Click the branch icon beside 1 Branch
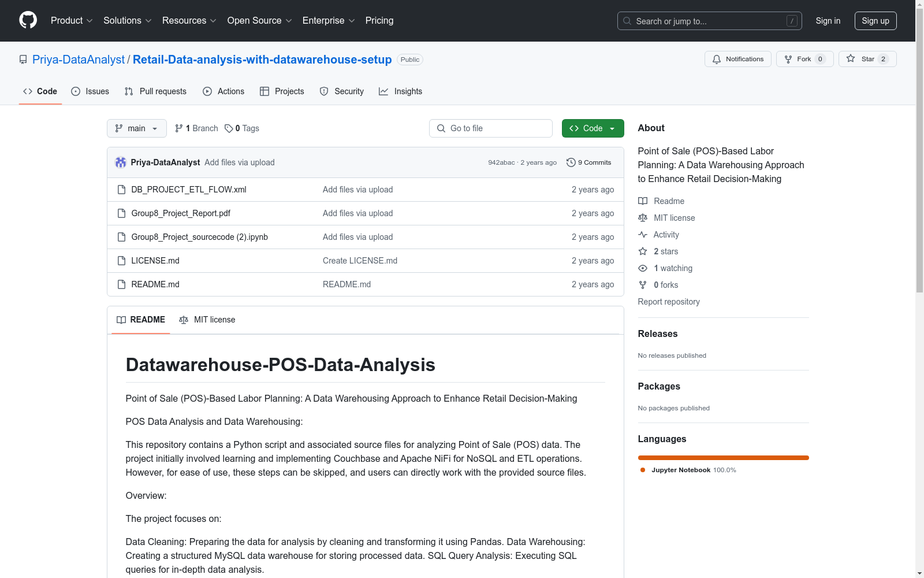Image resolution: width=924 pixels, height=578 pixels. tap(179, 128)
